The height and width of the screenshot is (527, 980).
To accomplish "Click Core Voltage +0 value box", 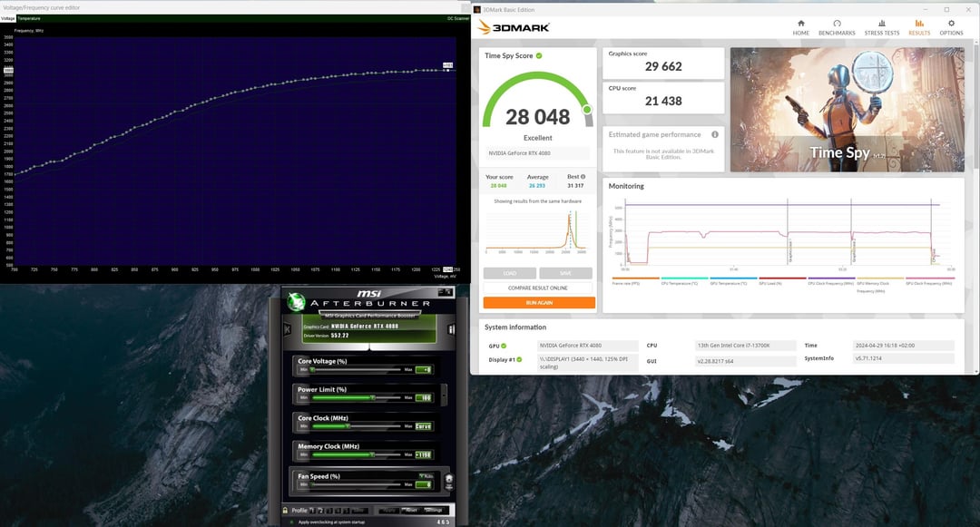I will tap(423, 370).
